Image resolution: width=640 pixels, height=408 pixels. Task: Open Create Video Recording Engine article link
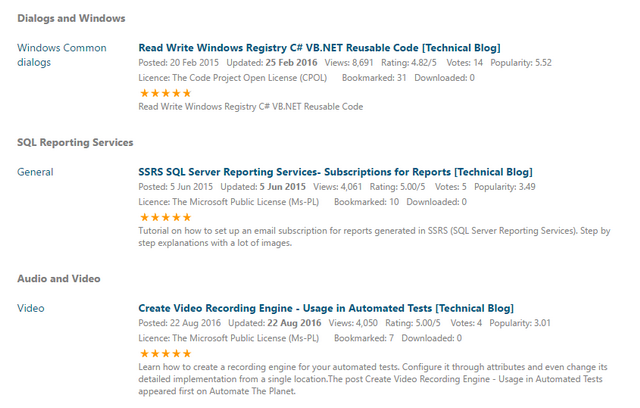point(326,308)
